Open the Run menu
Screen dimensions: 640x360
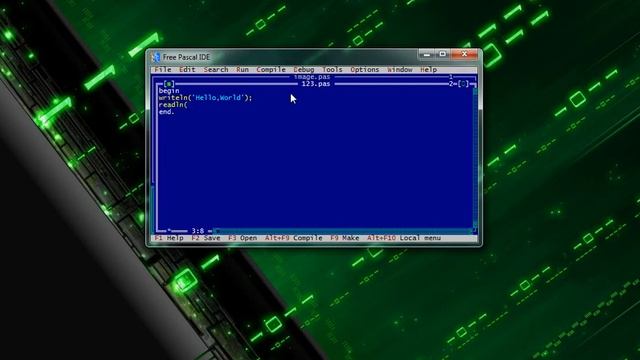(242, 69)
